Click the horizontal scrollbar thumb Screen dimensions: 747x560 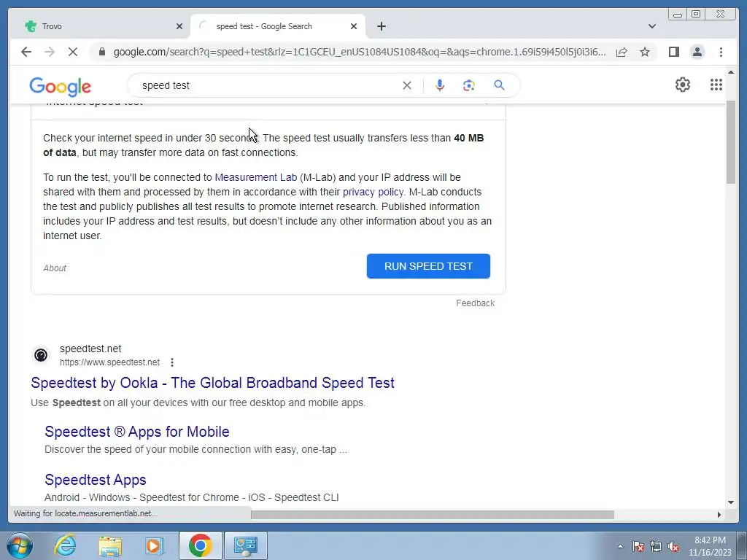432,514
